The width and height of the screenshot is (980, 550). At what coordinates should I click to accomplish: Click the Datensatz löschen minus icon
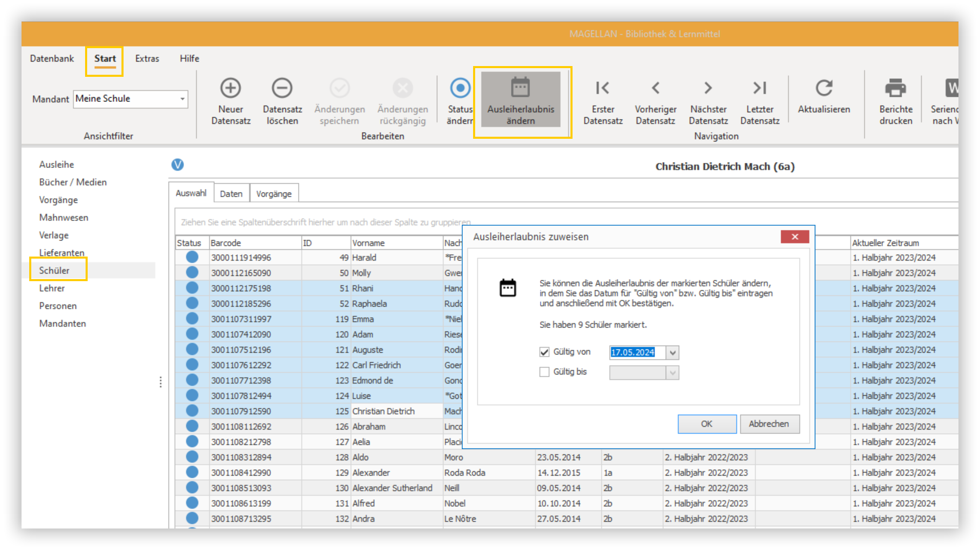(282, 88)
